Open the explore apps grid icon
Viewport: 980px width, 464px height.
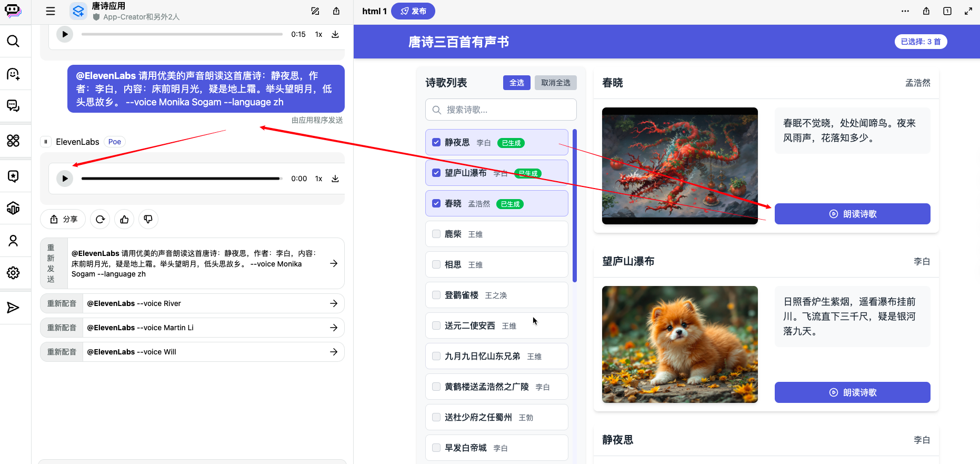(x=13, y=141)
